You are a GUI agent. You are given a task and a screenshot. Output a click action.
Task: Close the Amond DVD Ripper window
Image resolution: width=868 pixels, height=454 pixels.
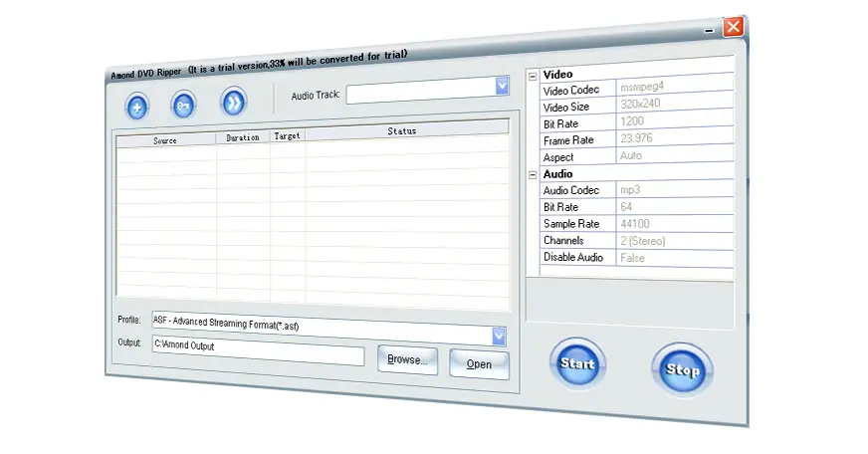[734, 27]
